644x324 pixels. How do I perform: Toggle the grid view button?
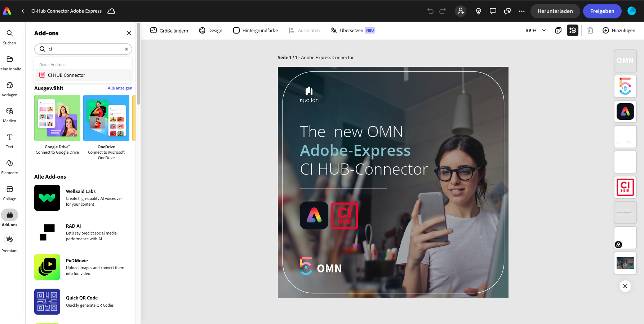(573, 31)
